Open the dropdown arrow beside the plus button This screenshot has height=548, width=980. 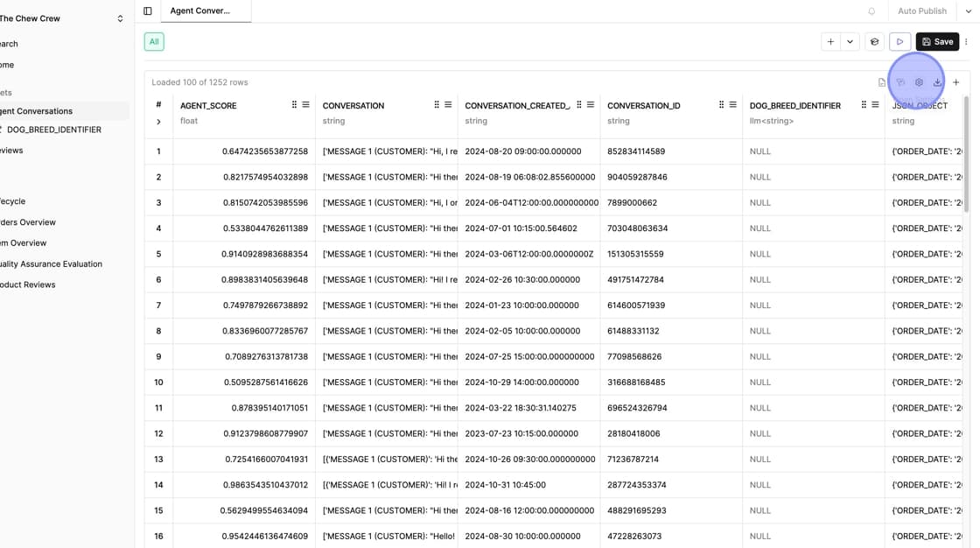click(850, 42)
